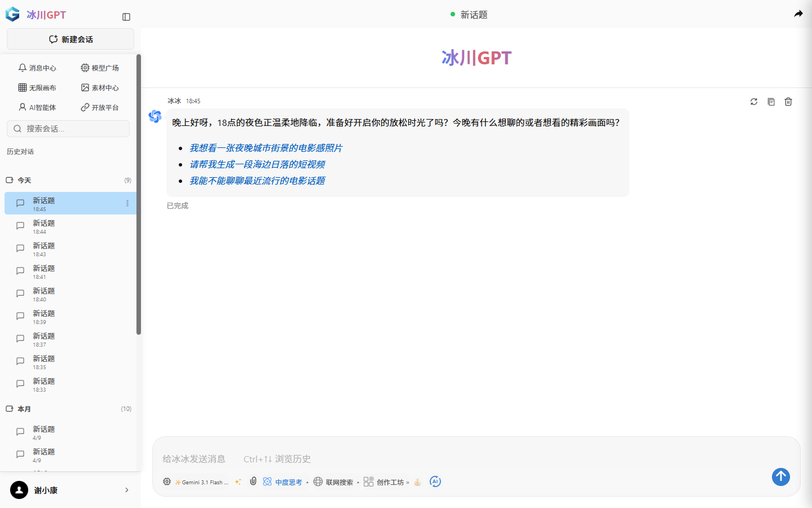Share the conversation via arrow icon
Screen dimensions: 812x508
click(x=798, y=14)
